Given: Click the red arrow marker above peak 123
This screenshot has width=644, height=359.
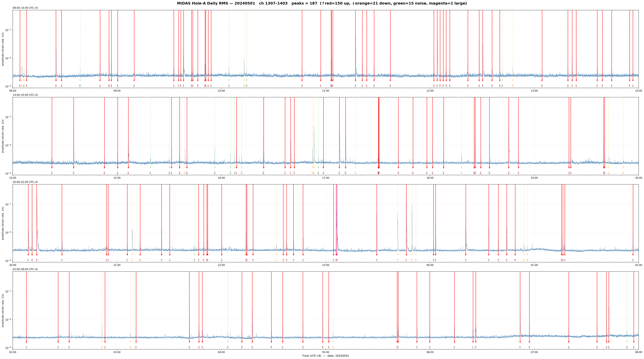Looking at the screenshot, I should point(222,254).
